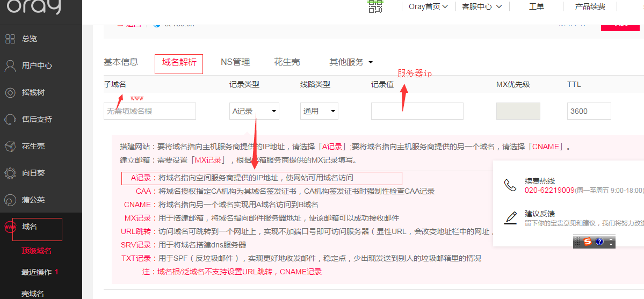This screenshot has height=299, width=644.
Task: Click the 摇钱树 diamond icon
Action: (10, 93)
